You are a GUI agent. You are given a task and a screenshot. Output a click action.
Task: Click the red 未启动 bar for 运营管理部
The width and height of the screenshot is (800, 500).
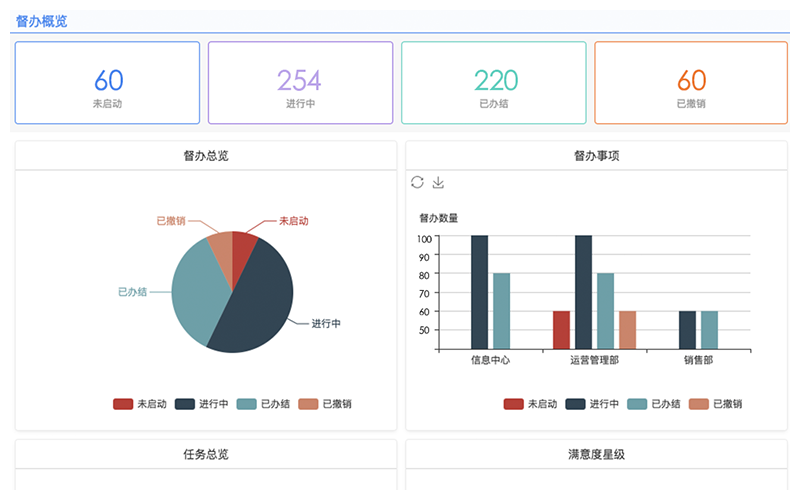coord(561,330)
